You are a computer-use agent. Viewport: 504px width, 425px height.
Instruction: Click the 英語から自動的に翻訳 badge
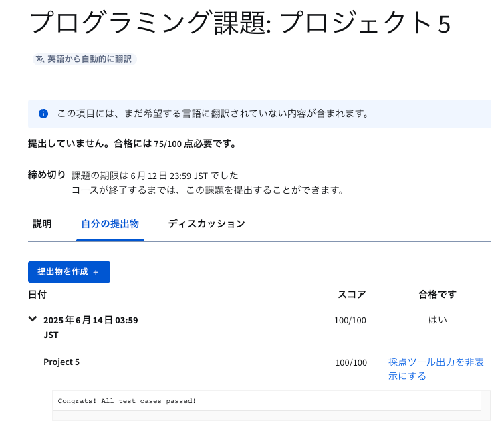pyautogui.click(x=85, y=59)
